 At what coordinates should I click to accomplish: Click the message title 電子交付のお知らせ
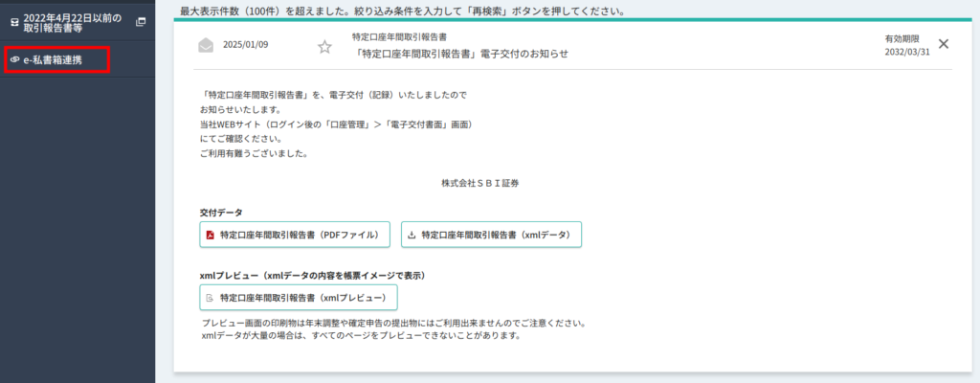click(460, 54)
